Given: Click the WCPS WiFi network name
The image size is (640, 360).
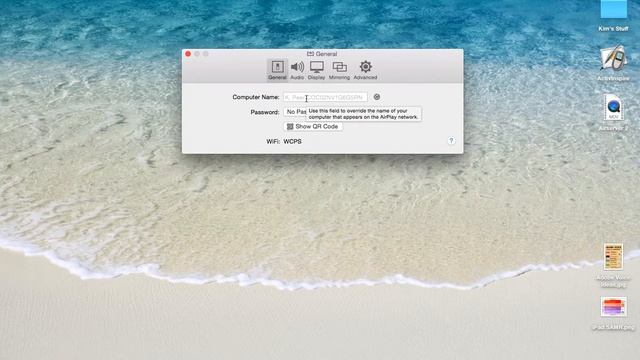Looking at the screenshot, I should 292,141.
